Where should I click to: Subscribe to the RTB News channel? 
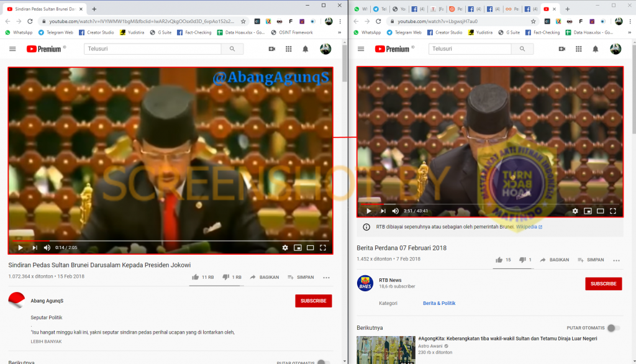point(604,284)
